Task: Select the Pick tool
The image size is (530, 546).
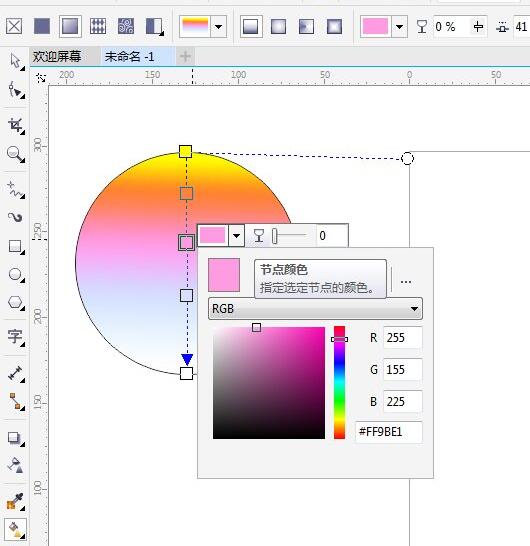Action: click(x=15, y=62)
